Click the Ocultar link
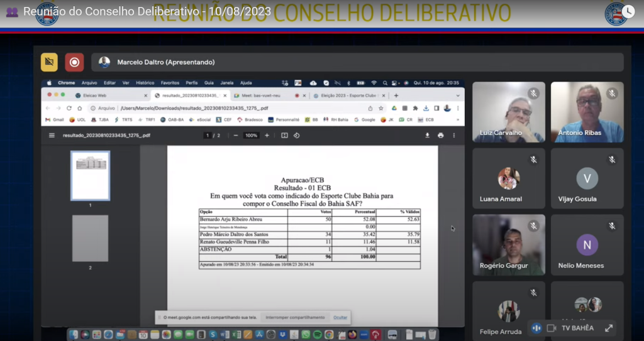Screen dimensions: 644x341 pyautogui.click(x=340, y=317)
